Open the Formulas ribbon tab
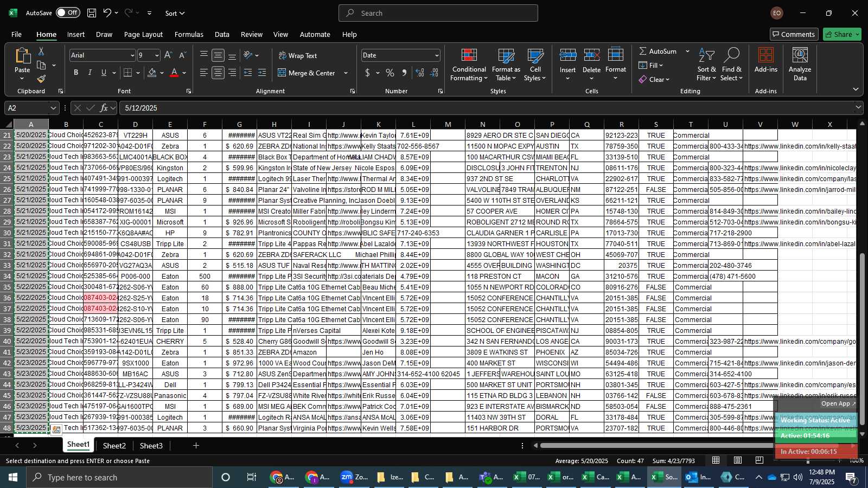The image size is (868, 488). [189, 34]
